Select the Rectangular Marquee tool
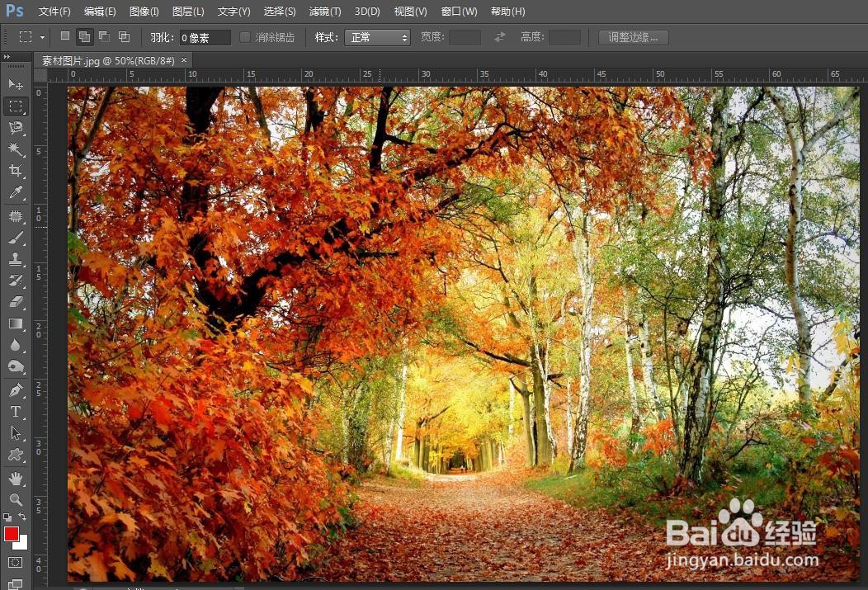868x590 pixels. 16,106
